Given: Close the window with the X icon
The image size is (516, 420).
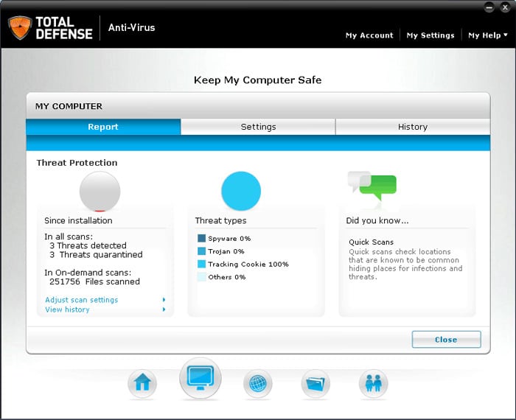Looking at the screenshot, I should pos(505,7).
